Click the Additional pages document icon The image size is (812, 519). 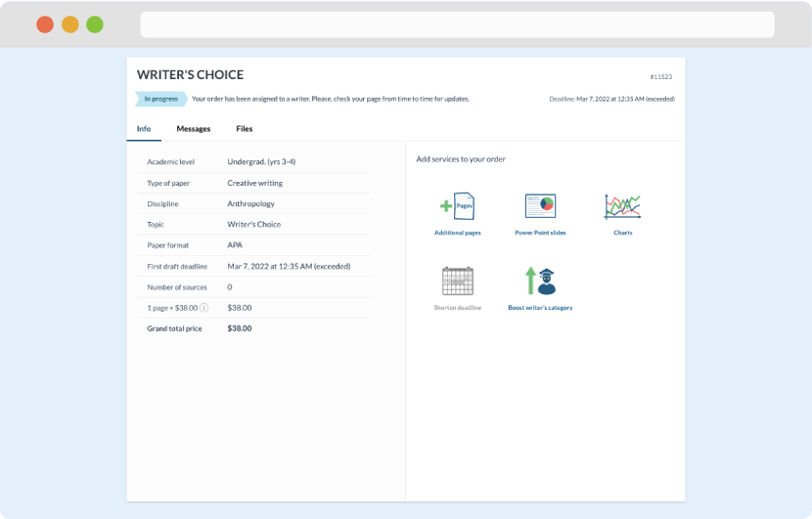pos(458,206)
